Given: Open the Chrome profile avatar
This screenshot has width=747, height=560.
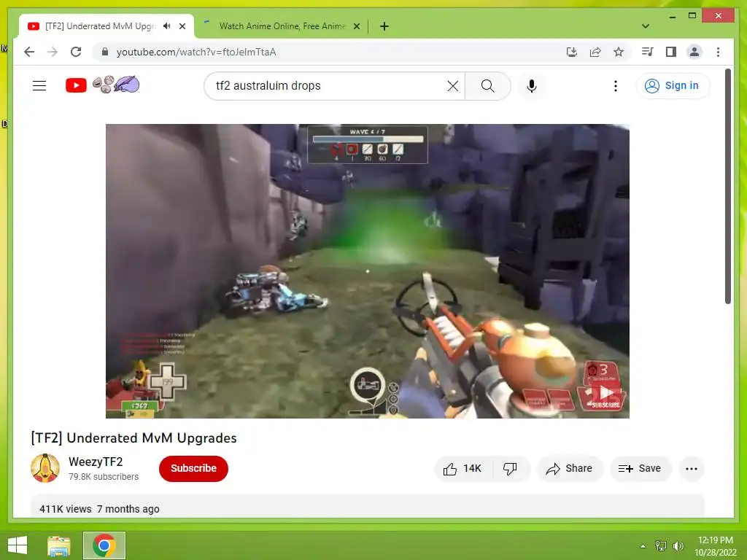Looking at the screenshot, I should point(694,52).
